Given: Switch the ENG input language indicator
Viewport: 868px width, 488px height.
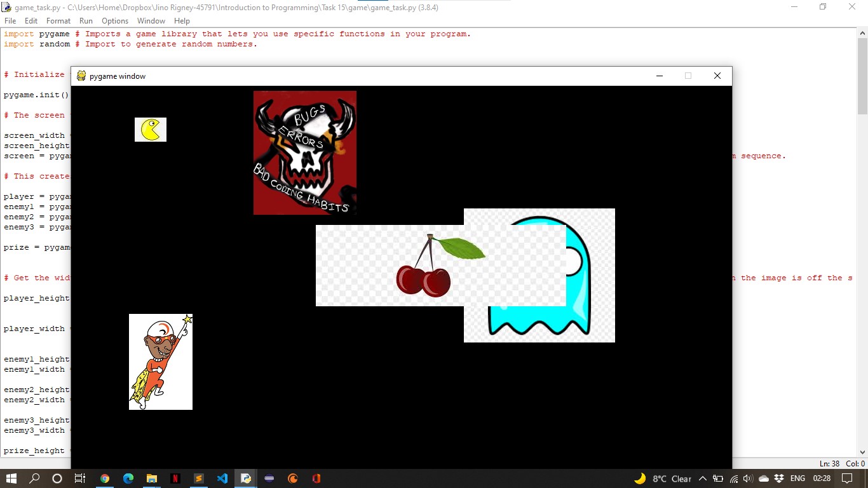Looking at the screenshot, I should click(x=797, y=478).
